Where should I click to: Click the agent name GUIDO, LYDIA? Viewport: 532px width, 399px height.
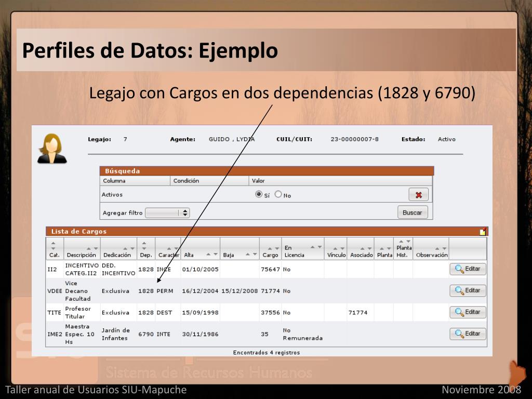[232, 139]
